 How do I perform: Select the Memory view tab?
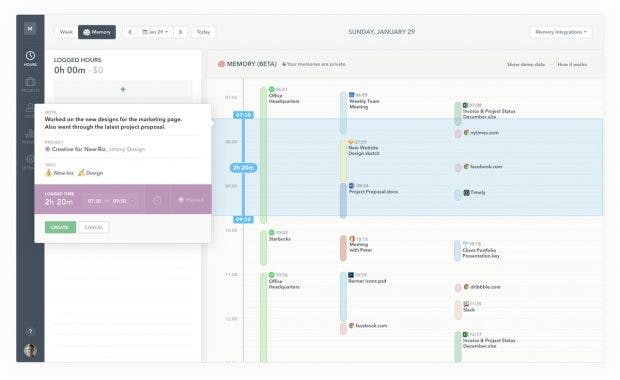click(97, 32)
